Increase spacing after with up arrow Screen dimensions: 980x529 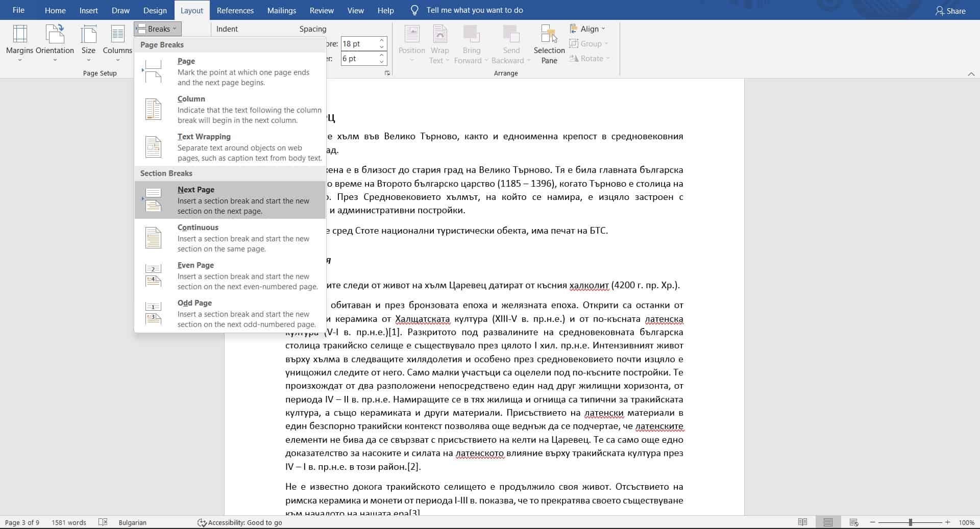[382, 55]
